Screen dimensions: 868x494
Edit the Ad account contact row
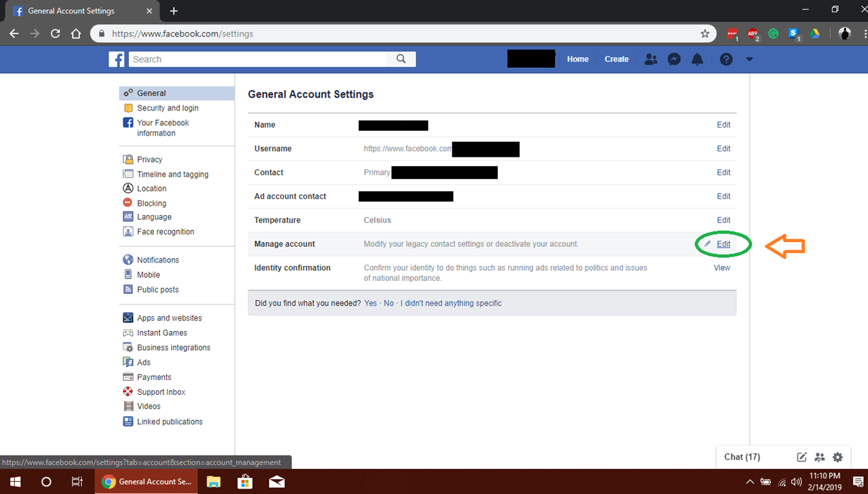(724, 196)
